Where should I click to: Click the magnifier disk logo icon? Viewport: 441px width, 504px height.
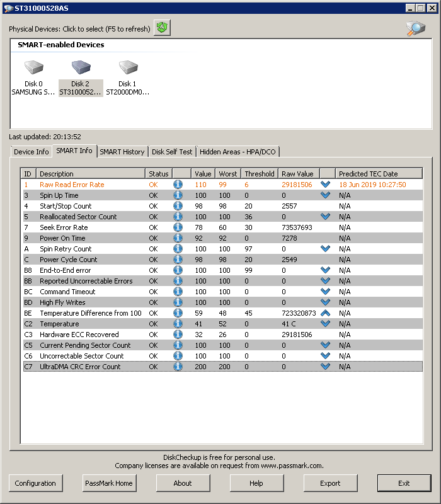[x=416, y=28]
